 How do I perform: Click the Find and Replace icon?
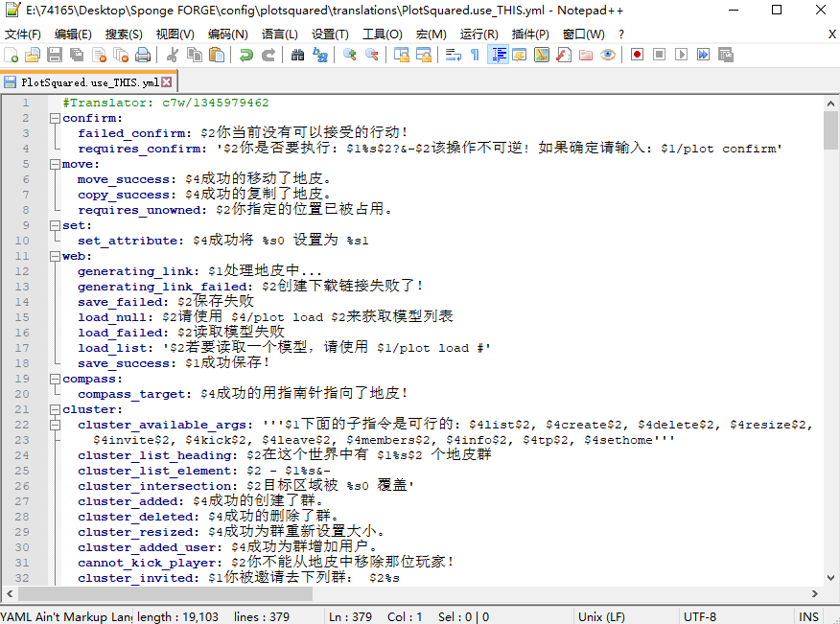[x=319, y=55]
